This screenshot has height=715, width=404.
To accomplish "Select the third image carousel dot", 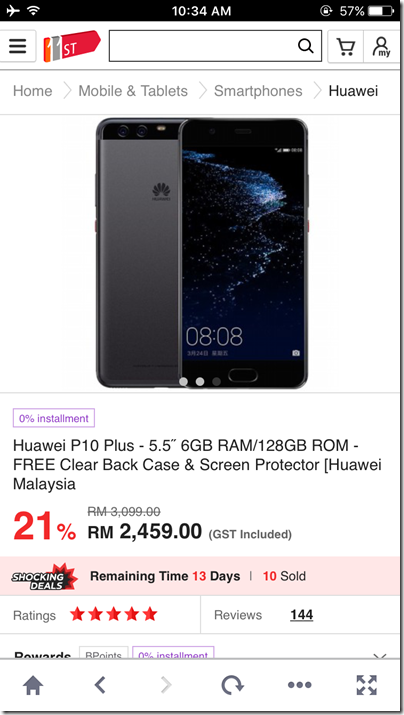I will click(x=217, y=381).
